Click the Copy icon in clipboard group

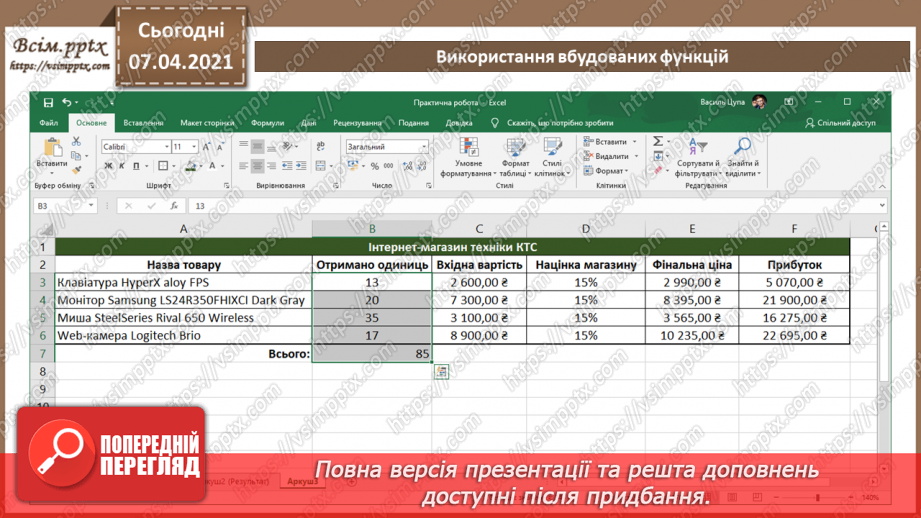pos(76,156)
